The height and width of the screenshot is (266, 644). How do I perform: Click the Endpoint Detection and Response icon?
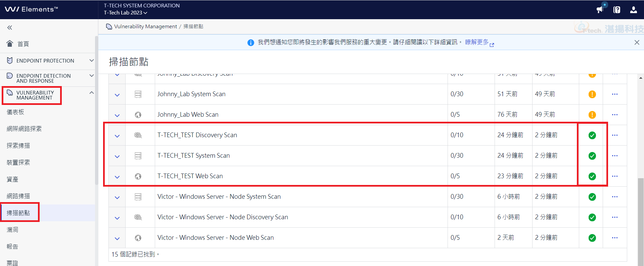tap(10, 76)
